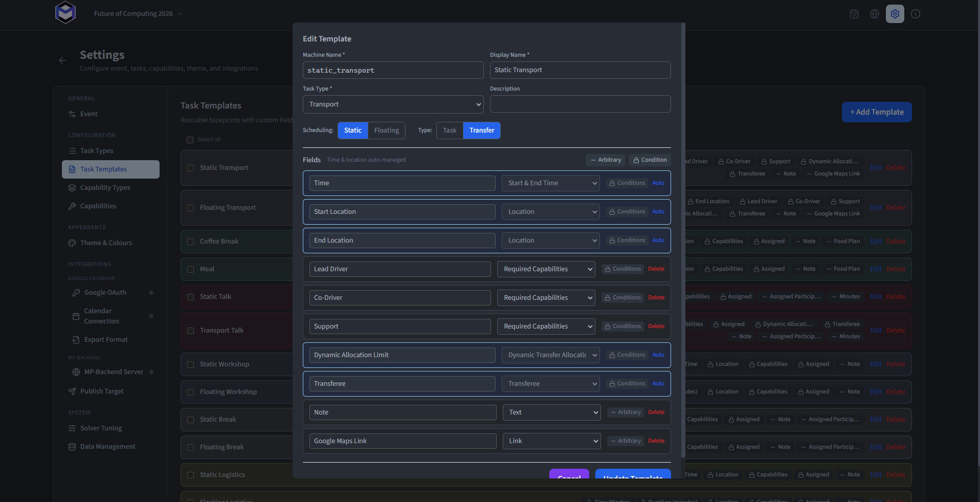
Task: Click the Data Management database icon
Action: pos(72,447)
